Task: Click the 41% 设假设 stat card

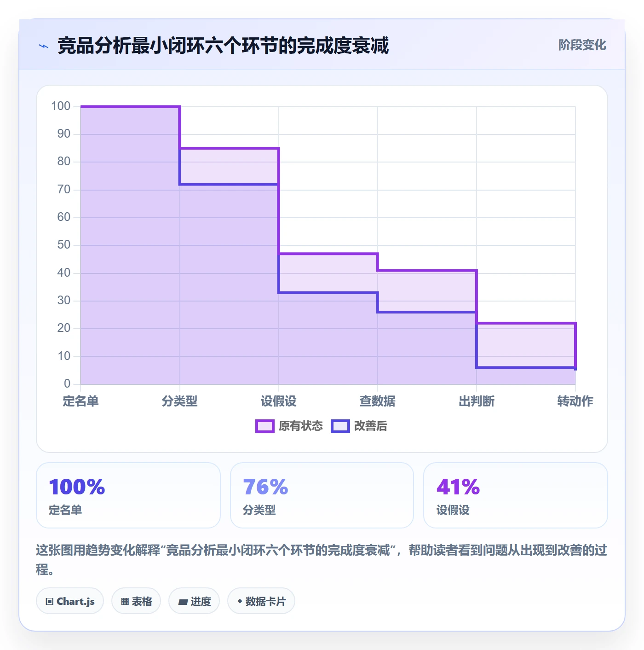Action: [x=516, y=495]
